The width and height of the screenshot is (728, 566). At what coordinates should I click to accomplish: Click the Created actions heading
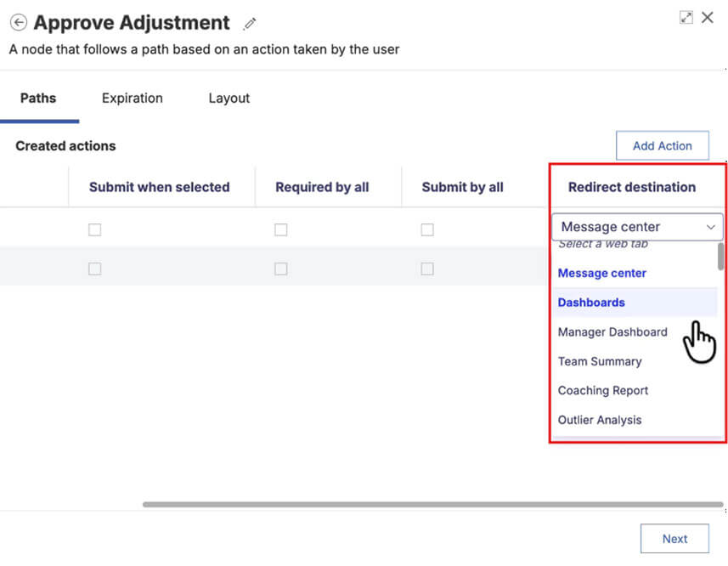click(65, 146)
